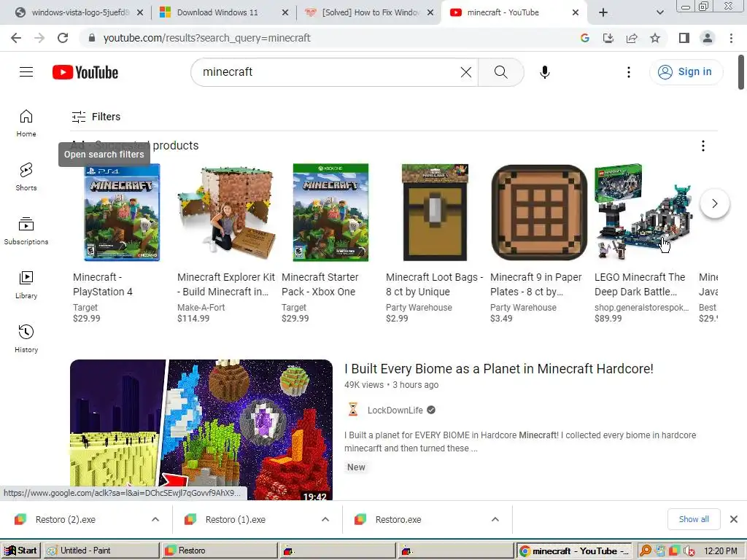Switch to Download Windows 11 tab
Viewport: 747px width, 560px height.
pos(217,12)
